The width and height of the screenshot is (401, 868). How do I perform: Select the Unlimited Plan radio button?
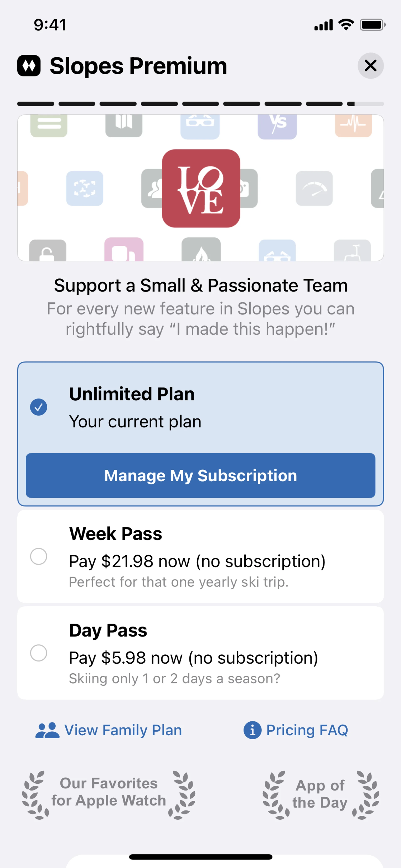39,407
